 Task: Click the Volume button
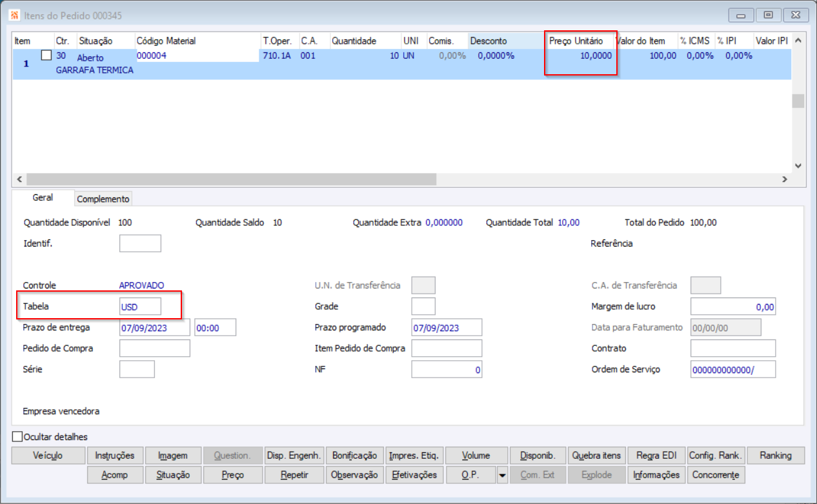476,456
